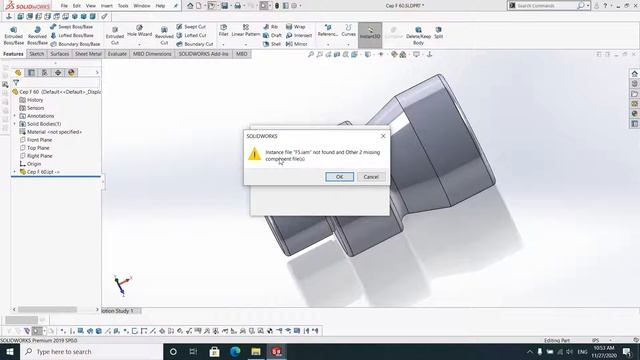Screen dimensions: 640x360
Task: Select the Right Plane in the tree
Action: click(36, 156)
